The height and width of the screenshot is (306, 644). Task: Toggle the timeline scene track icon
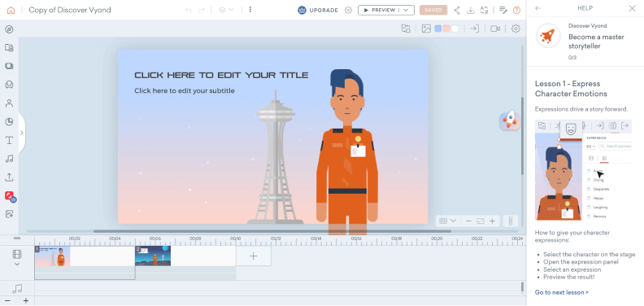[17, 254]
